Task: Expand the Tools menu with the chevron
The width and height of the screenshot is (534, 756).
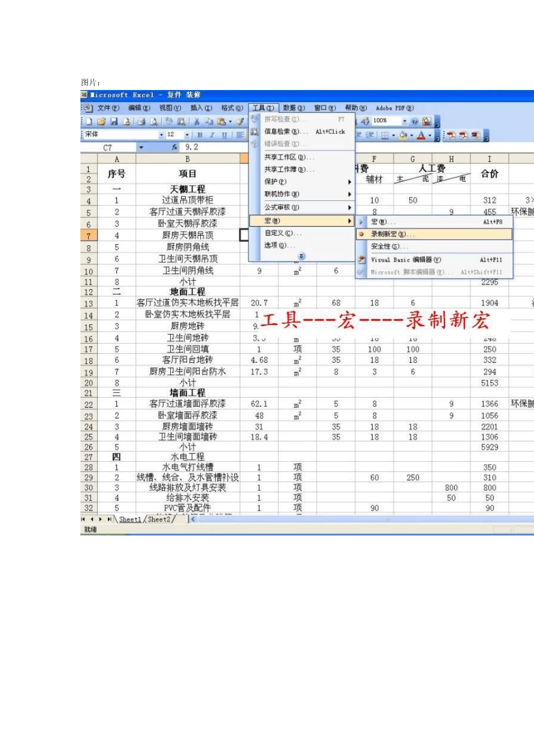Action: coord(302,256)
